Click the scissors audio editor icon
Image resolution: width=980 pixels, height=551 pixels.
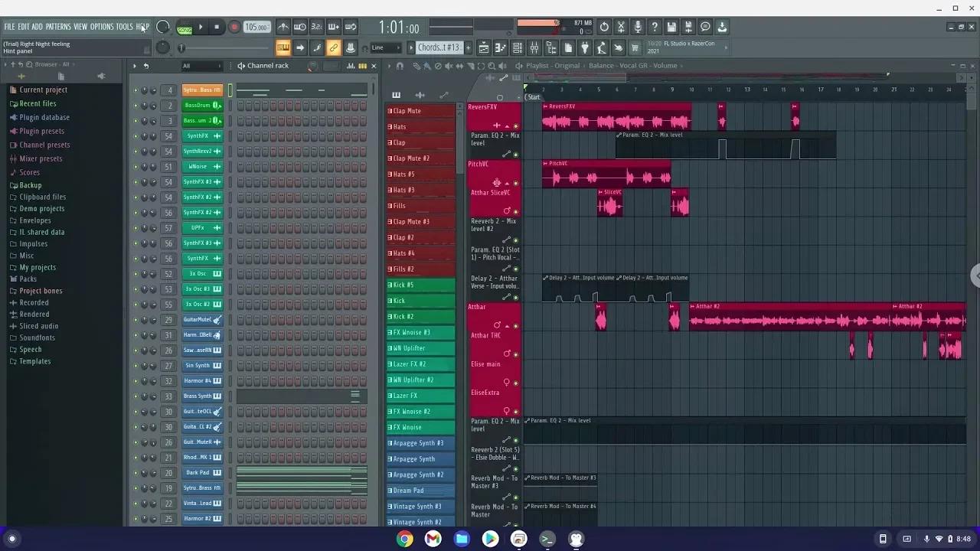point(621,27)
